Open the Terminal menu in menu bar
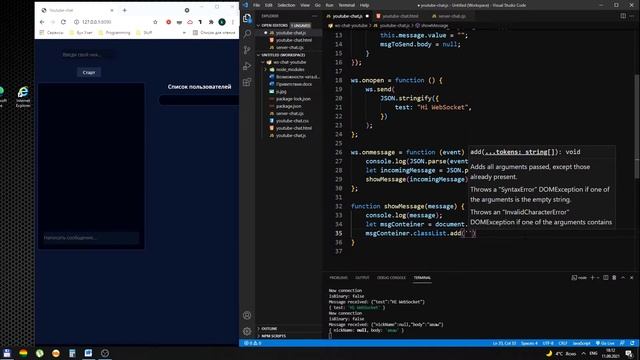640x360 pixels. click(347, 5)
